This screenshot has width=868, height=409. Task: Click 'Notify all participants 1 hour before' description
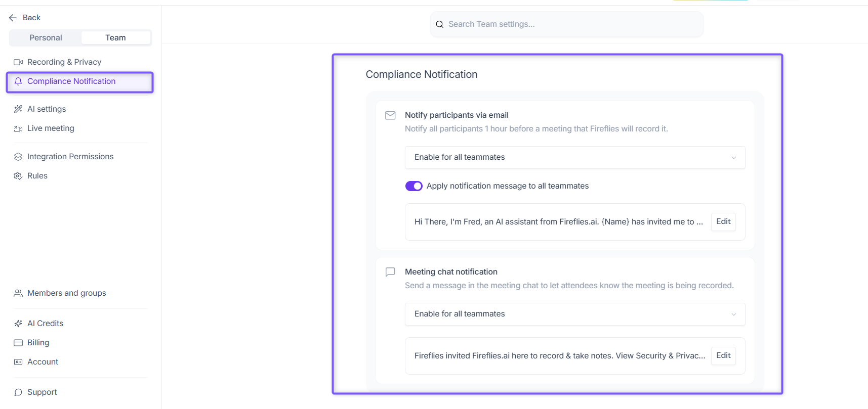point(536,129)
